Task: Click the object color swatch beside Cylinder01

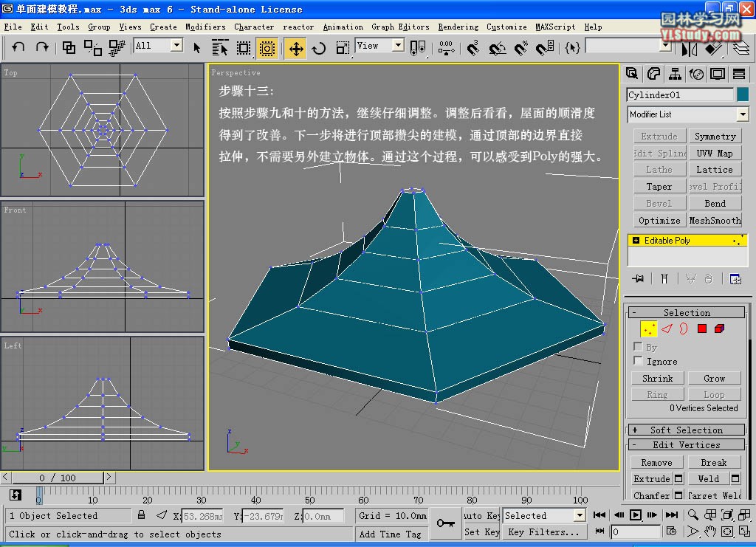Action: pos(742,94)
